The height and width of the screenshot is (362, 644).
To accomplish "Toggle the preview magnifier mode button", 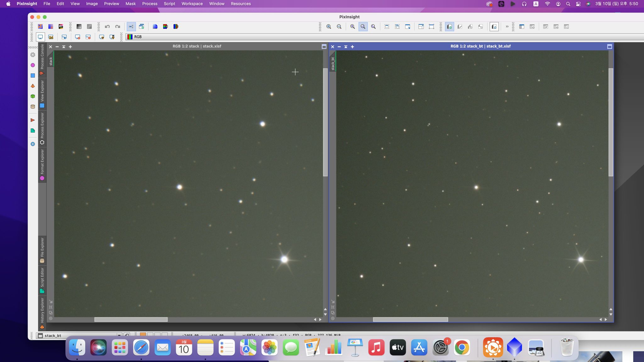I will pyautogui.click(x=494, y=27).
